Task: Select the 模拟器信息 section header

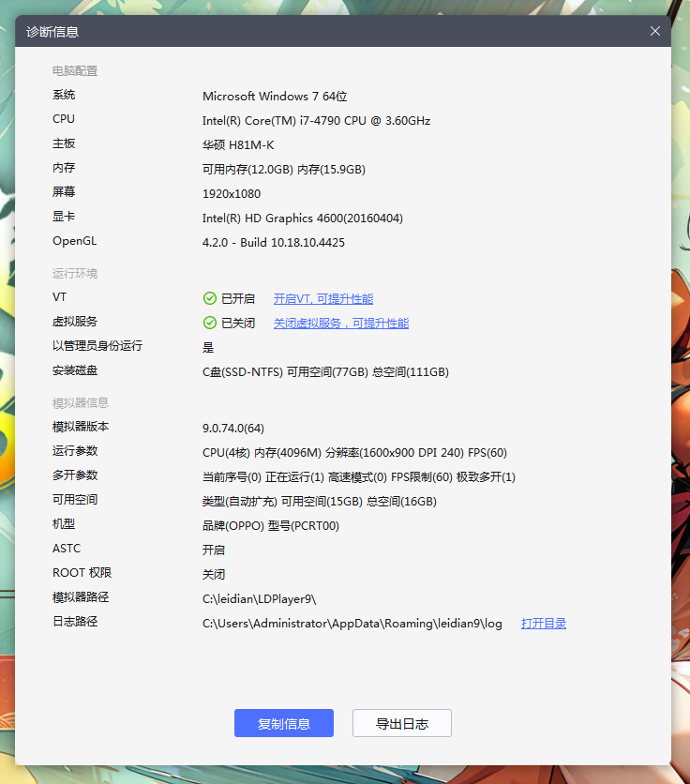Action: [81, 403]
